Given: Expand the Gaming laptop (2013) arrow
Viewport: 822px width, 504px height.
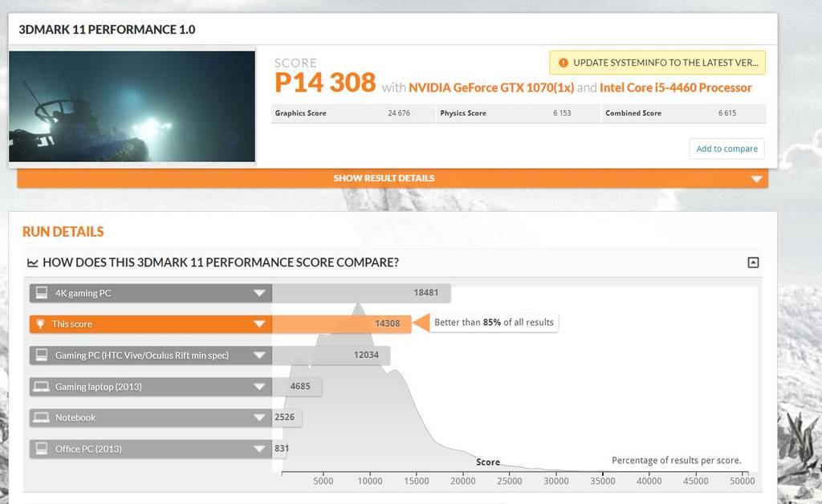Looking at the screenshot, I should coord(259,387).
